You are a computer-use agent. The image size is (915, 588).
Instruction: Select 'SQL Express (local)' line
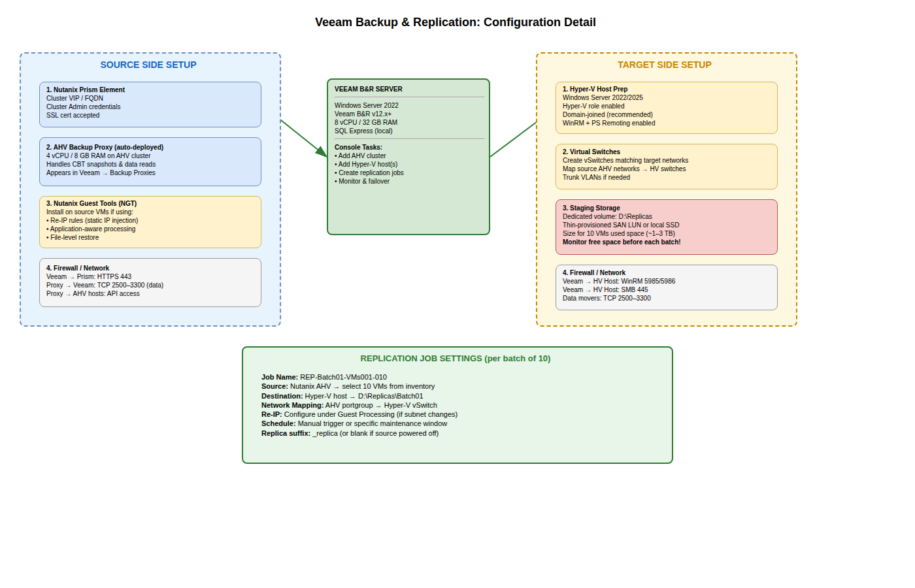(364, 131)
